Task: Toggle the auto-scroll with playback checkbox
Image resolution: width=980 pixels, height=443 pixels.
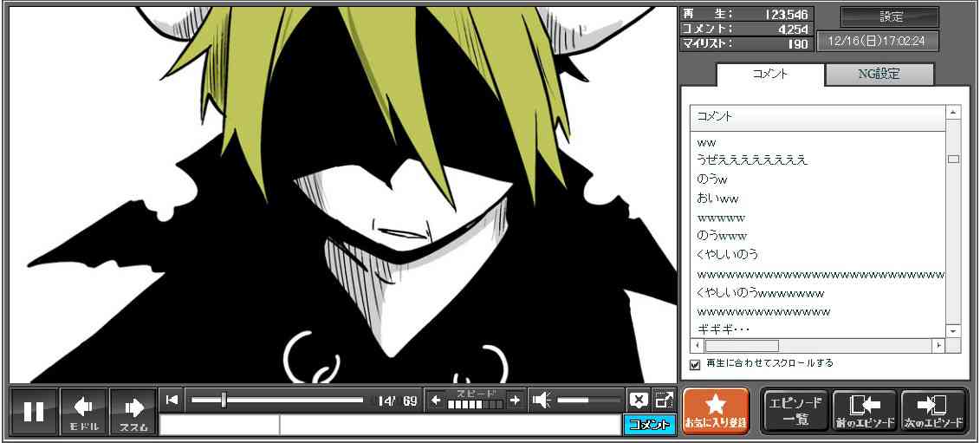Action: [695, 365]
